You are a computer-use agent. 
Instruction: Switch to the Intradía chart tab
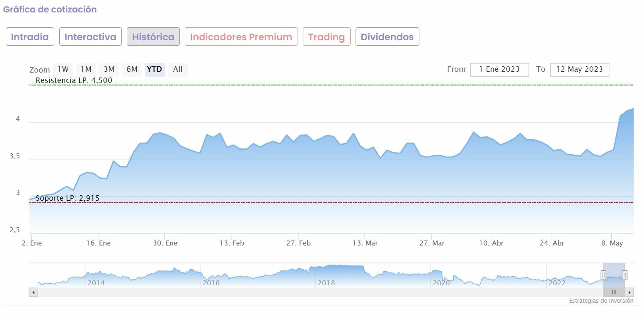(30, 36)
